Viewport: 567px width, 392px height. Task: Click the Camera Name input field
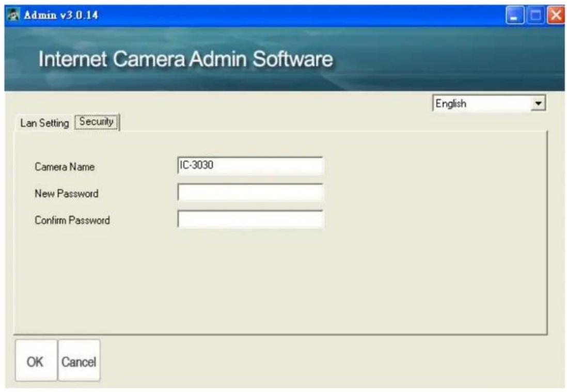point(250,166)
